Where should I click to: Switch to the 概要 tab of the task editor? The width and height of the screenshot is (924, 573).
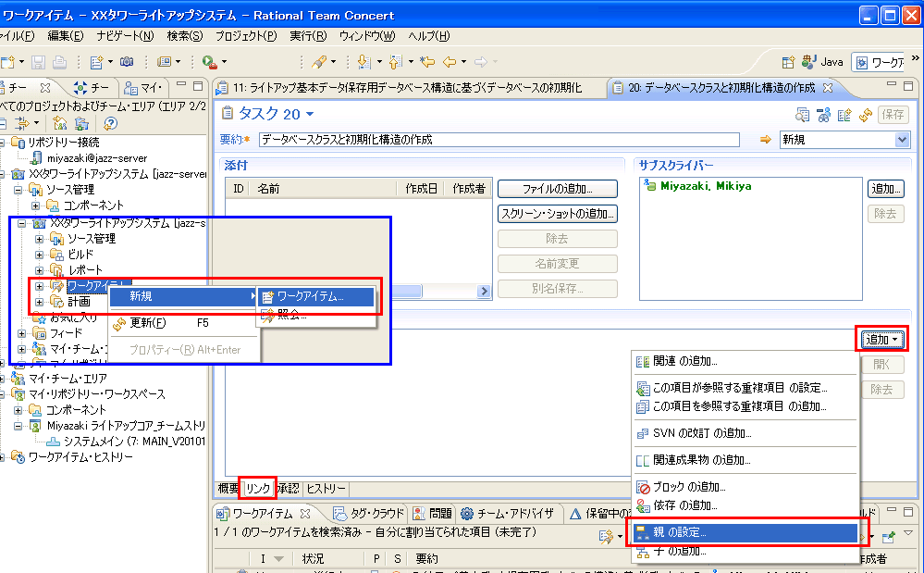(x=228, y=488)
